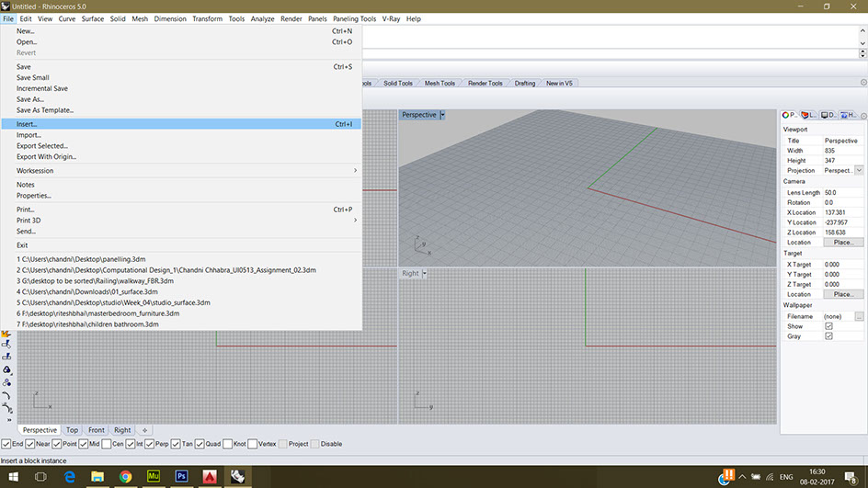Viewport: 868px width, 488px height.
Task: Open the Paneling Tools menu
Action: [x=354, y=18]
